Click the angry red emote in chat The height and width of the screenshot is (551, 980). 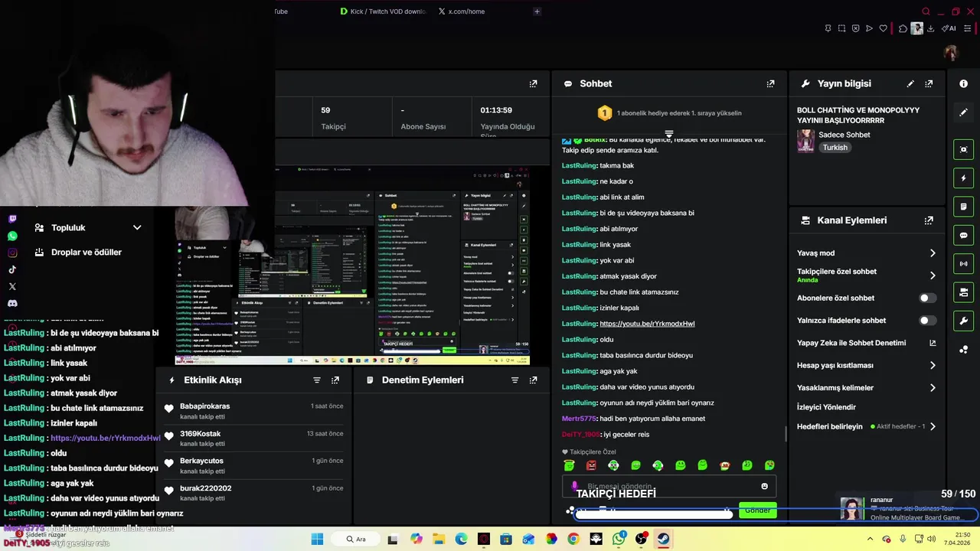pos(591,465)
